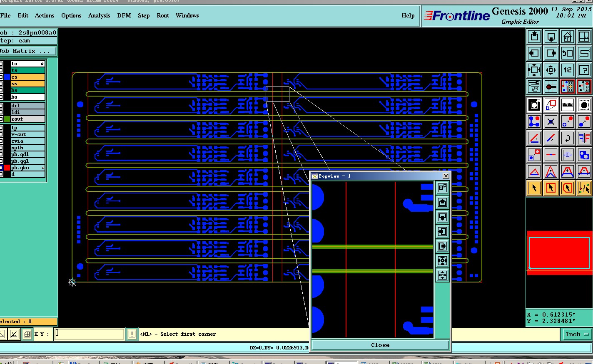The height and width of the screenshot is (364, 593).
Task: Select the rectangle-area arrow selection tool
Action: [x=551, y=188]
